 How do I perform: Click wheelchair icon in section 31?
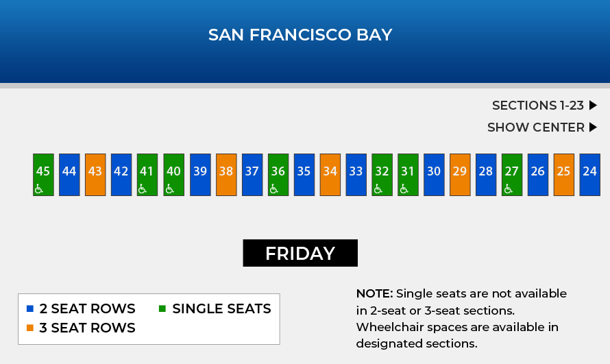(404, 189)
